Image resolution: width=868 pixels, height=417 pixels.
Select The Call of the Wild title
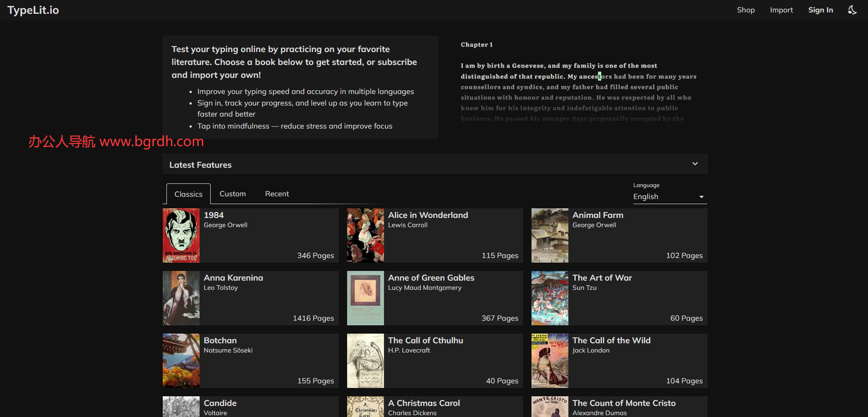coord(611,341)
